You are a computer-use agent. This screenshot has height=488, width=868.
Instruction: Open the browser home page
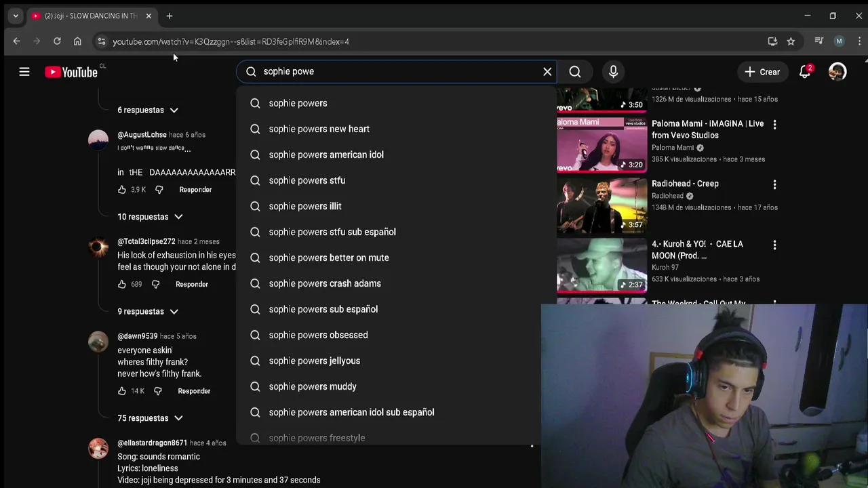tap(77, 41)
